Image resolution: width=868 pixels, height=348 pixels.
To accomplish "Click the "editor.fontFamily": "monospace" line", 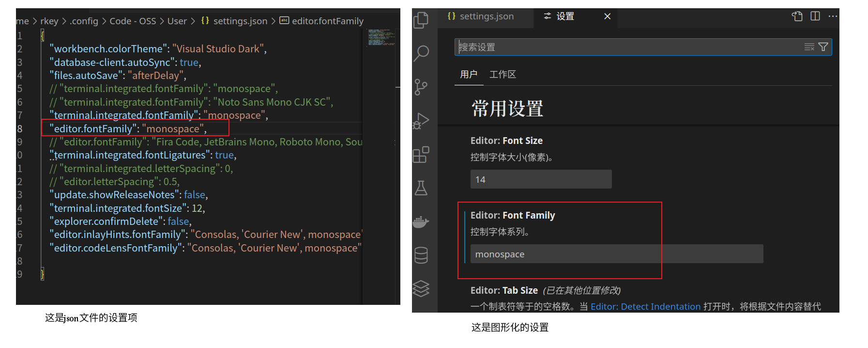I will [x=128, y=129].
